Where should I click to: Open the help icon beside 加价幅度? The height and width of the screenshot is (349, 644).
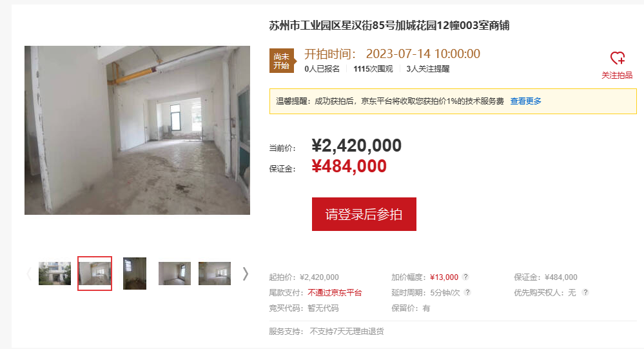[x=465, y=277]
